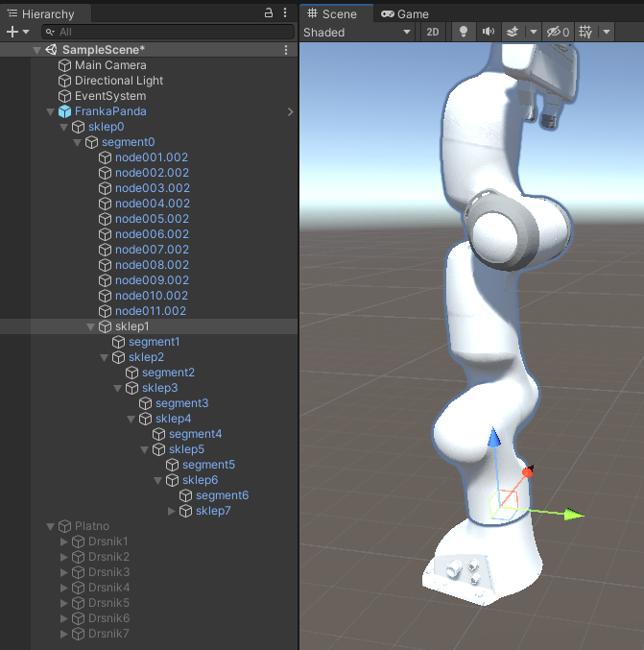This screenshot has width=644, height=650.
Task: Click the Hierarchy search field
Action: coord(163,32)
